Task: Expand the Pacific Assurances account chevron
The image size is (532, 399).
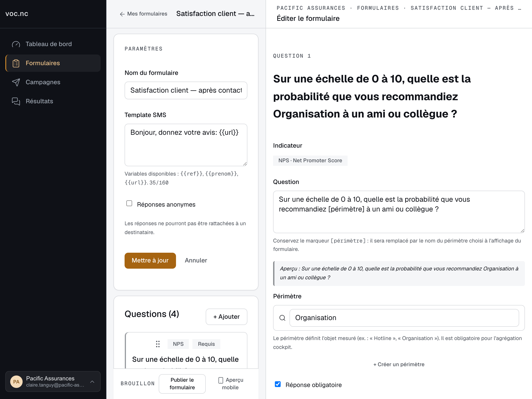Action: tap(92, 382)
